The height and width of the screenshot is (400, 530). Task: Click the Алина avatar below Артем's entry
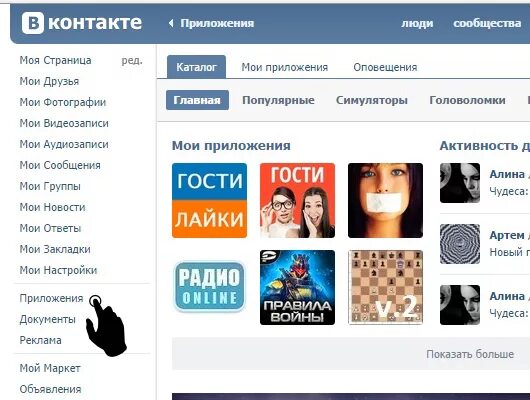(x=460, y=305)
